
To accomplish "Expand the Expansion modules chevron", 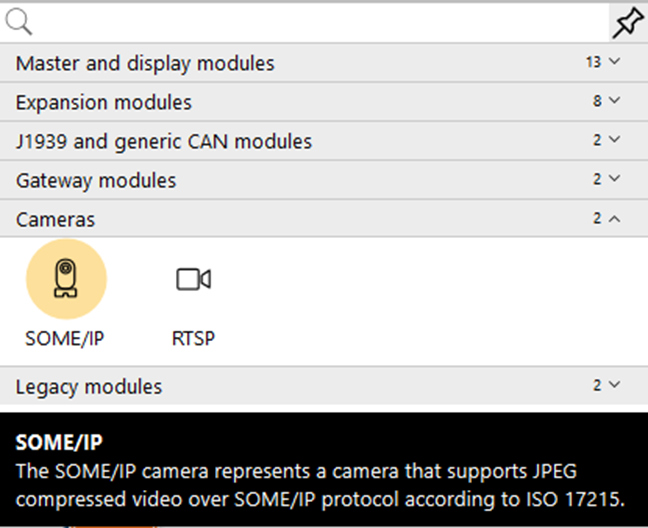I will click(x=615, y=100).
